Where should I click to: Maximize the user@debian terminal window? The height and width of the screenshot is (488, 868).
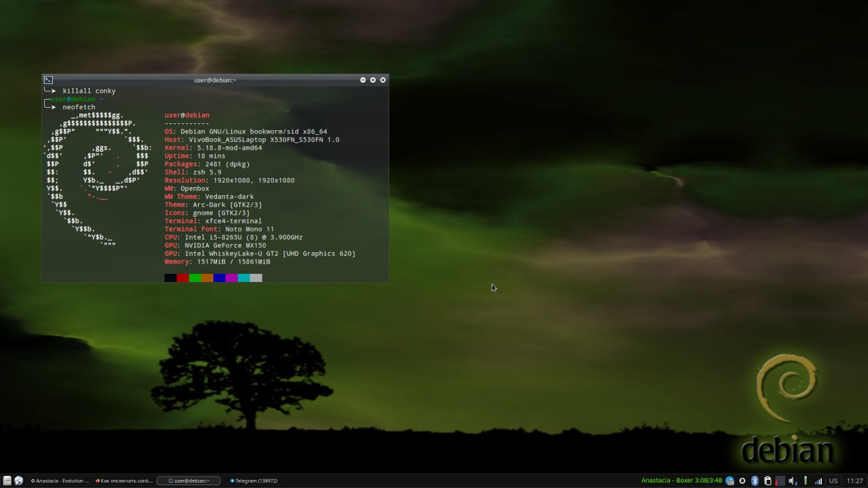click(373, 80)
